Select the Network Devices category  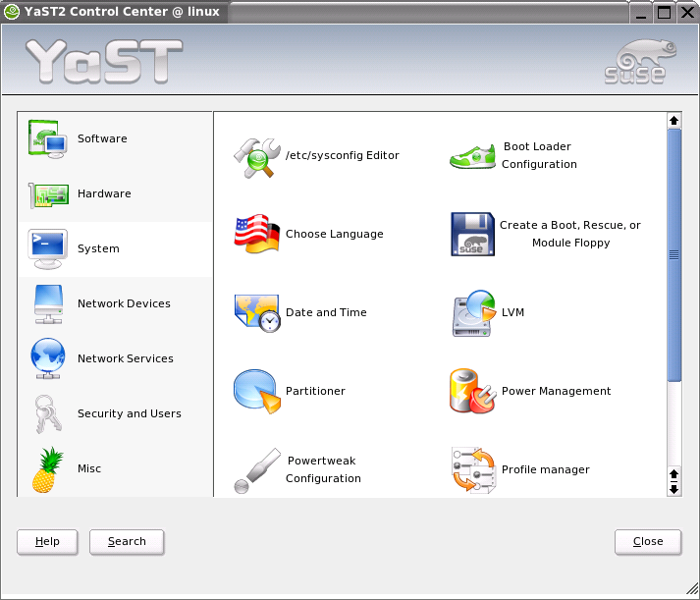tap(124, 304)
